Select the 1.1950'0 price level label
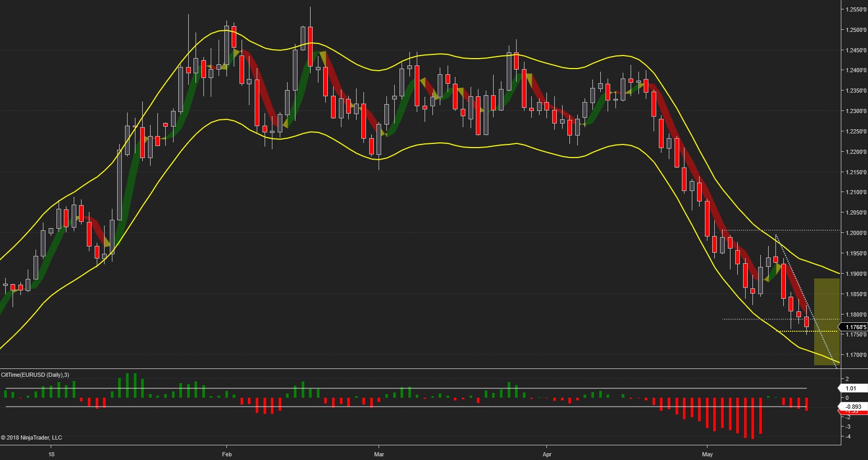 (856, 253)
